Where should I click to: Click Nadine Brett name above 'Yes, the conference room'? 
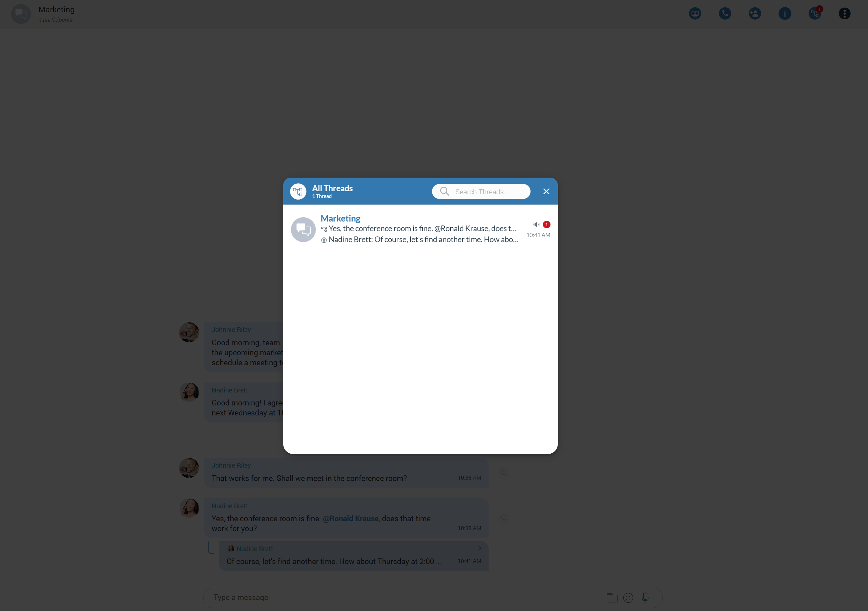[x=229, y=506]
